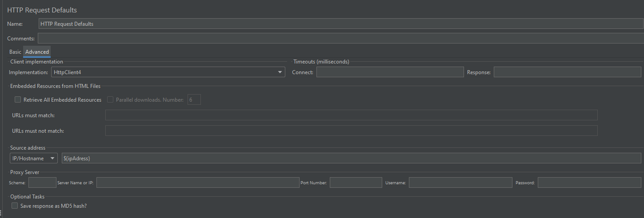Image resolution: width=644 pixels, height=218 pixels.
Task: Click the URLs must match field
Action: coord(351,115)
